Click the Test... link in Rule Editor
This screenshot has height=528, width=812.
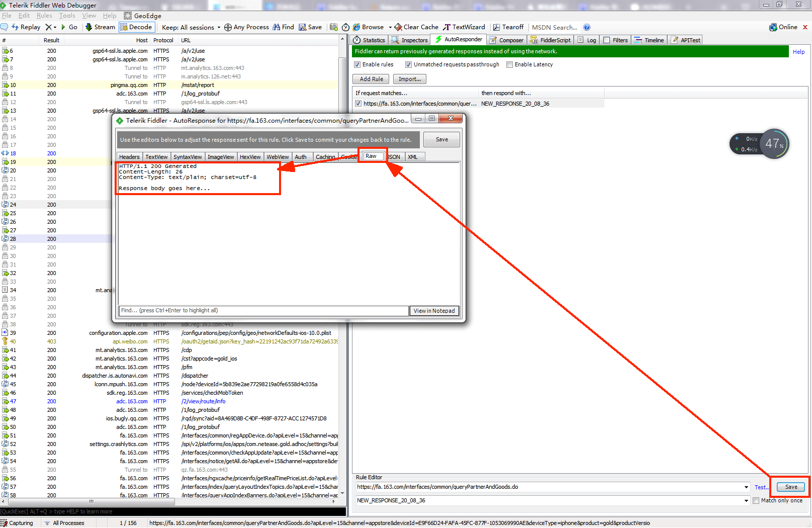[x=761, y=487]
